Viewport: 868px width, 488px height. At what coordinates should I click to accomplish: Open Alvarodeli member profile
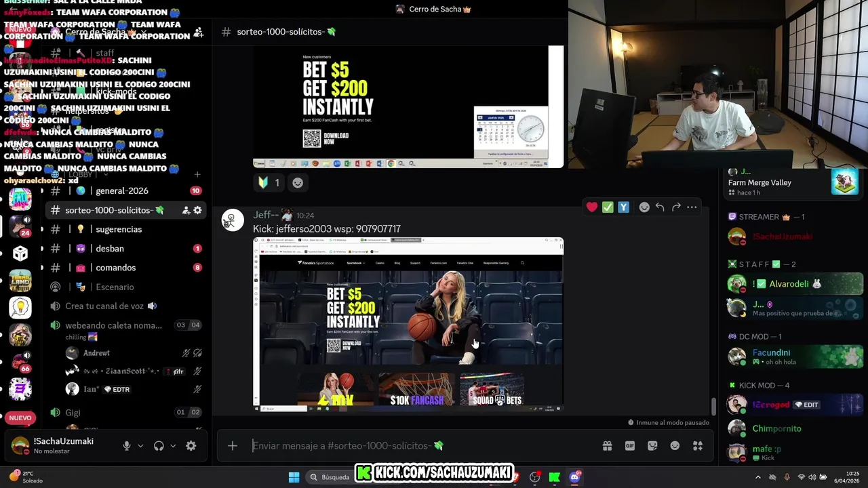click(795, 284)
